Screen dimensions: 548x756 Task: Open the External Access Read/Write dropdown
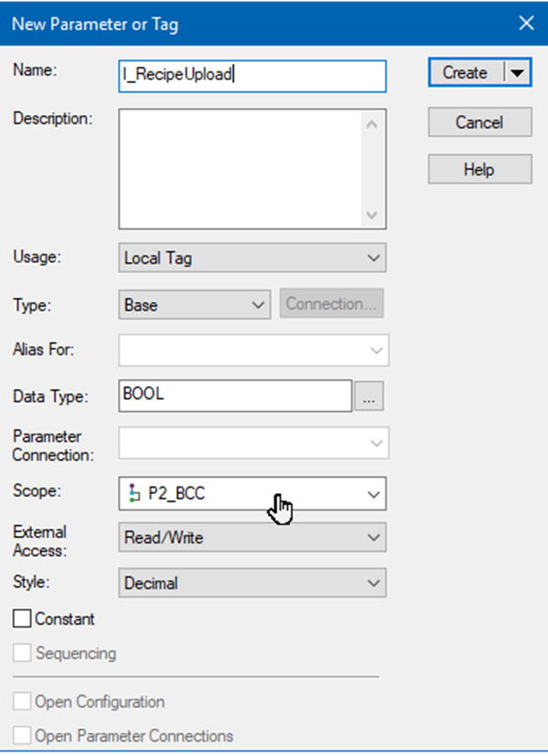pos(252,538)
